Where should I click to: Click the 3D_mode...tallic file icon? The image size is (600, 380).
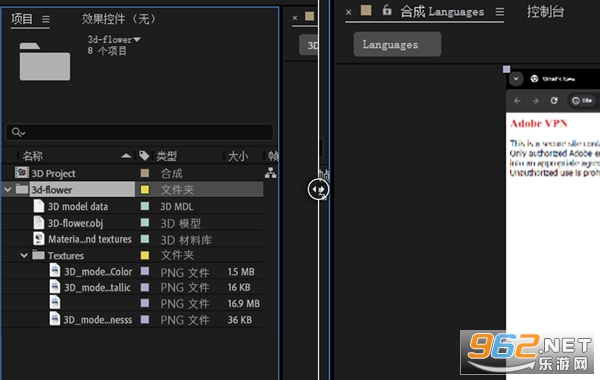(x=55, y=286)
